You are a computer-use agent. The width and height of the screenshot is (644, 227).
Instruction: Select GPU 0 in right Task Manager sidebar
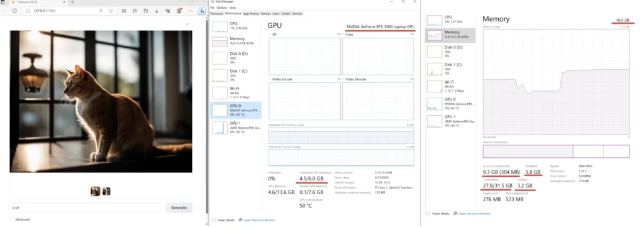coord(450,104)
